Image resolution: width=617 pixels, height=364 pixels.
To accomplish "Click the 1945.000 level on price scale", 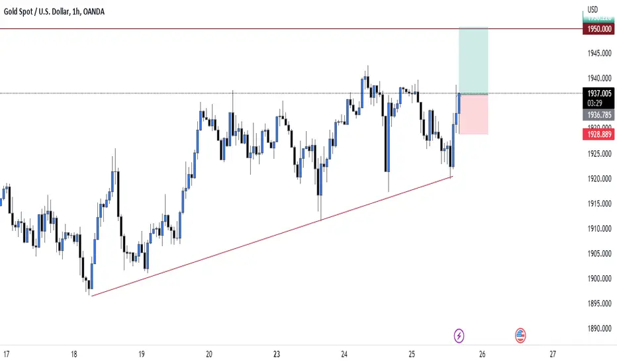I will coord(599,53).
